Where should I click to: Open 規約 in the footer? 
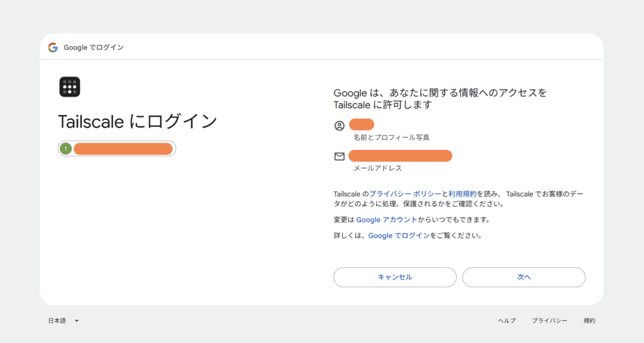pos(589,321)
